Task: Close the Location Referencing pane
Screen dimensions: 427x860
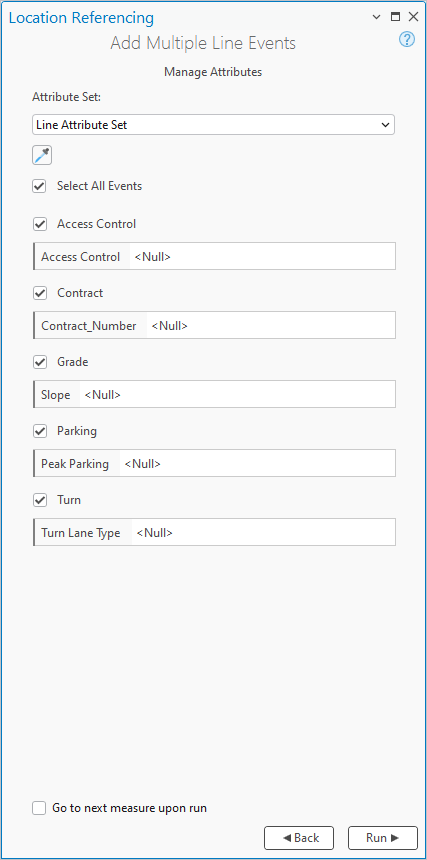Action: [x=413, y=17]
